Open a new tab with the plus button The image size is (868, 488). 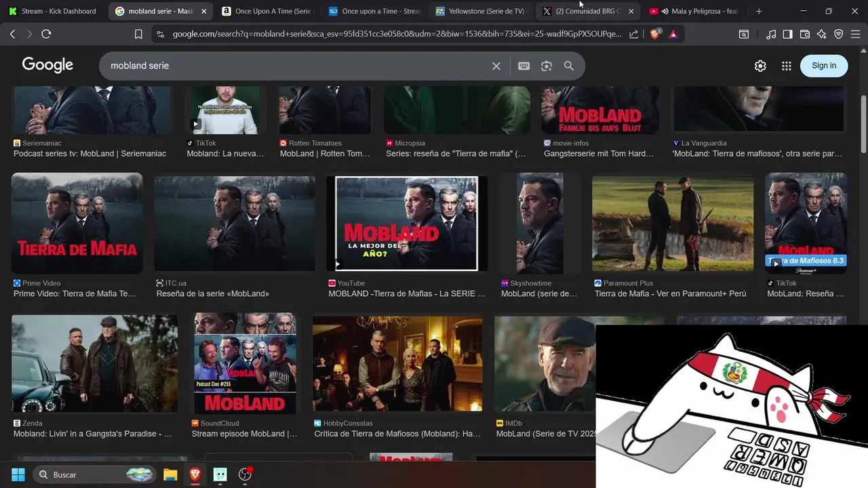coord(759,11)
